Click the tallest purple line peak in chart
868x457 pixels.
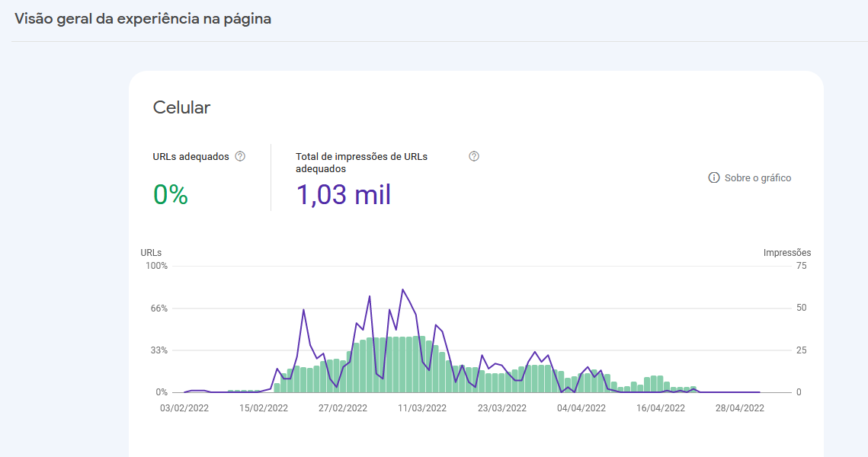(402, 289)
